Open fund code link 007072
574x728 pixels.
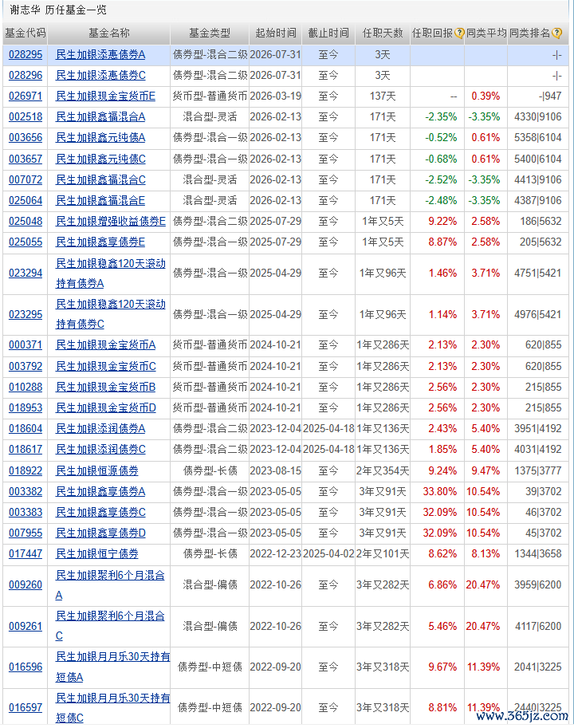pos(26,179)
